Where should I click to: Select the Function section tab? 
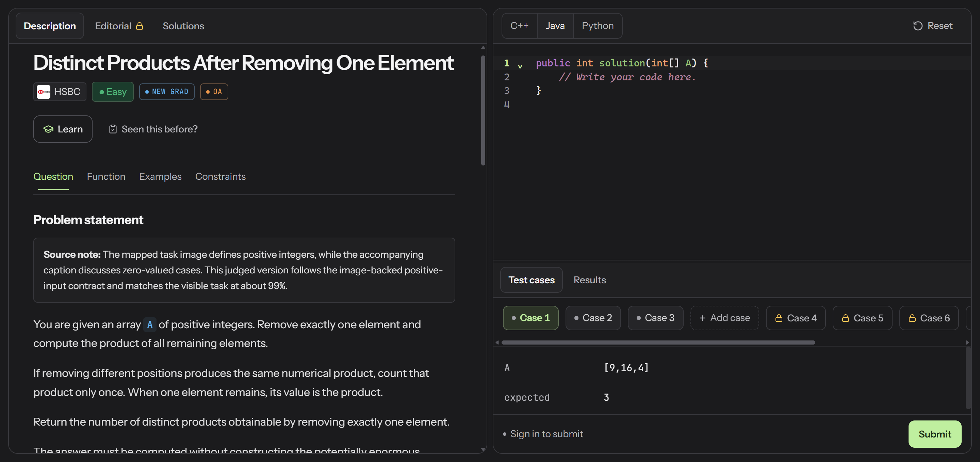106,177
